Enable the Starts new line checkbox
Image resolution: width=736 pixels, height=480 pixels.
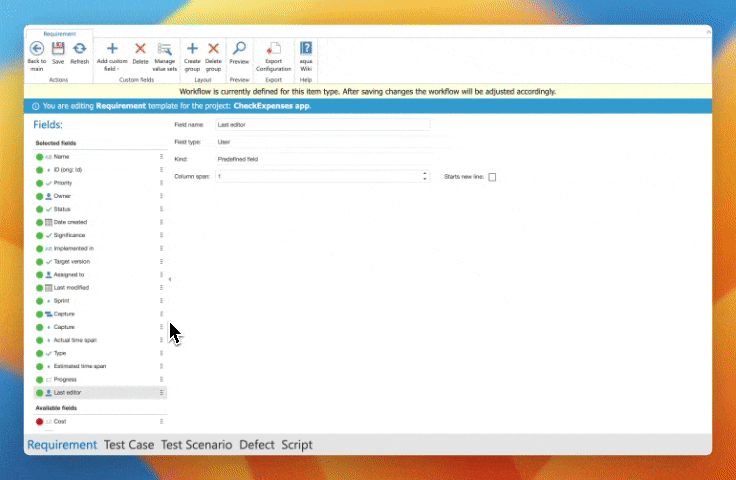pos(492,177)
